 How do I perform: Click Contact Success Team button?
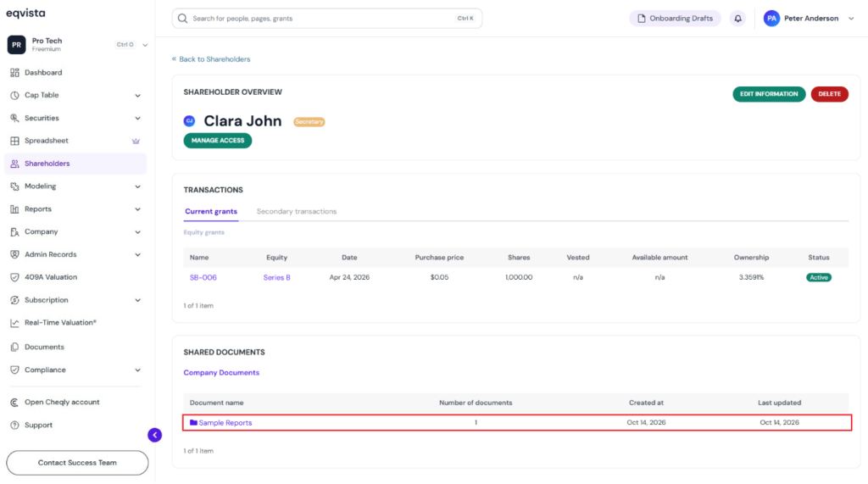pyautogui.click(x=77, y=463)
